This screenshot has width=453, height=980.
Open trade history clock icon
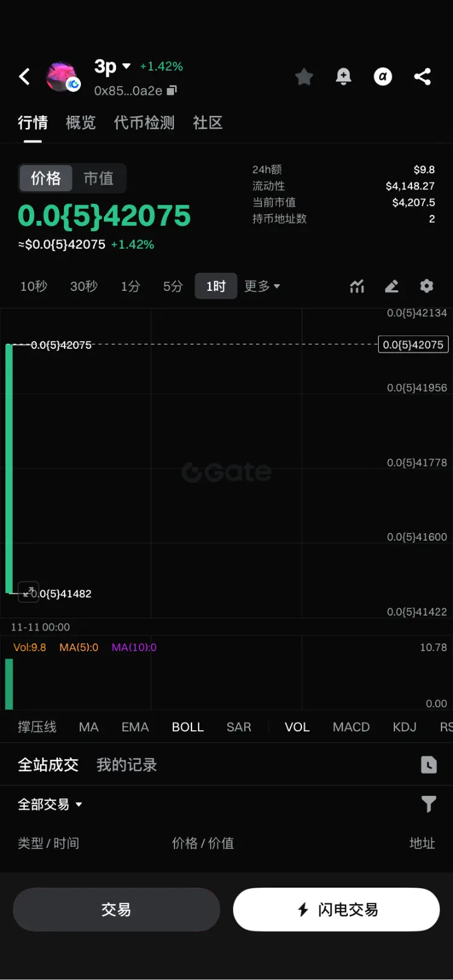click(428, 765)
